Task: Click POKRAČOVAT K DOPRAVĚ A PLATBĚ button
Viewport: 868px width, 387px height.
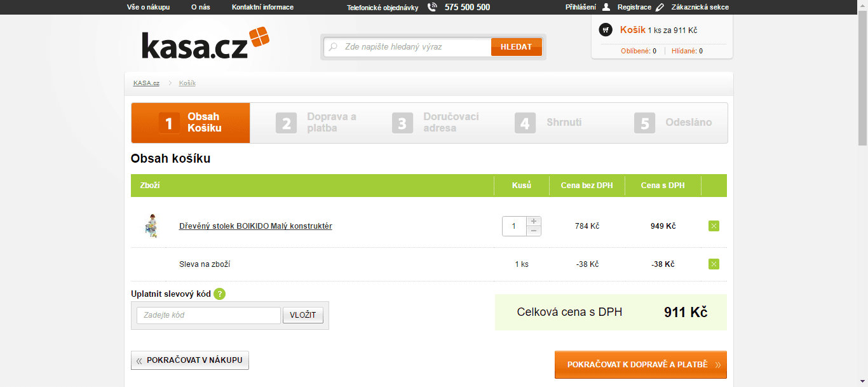Action: coord(641,365)
